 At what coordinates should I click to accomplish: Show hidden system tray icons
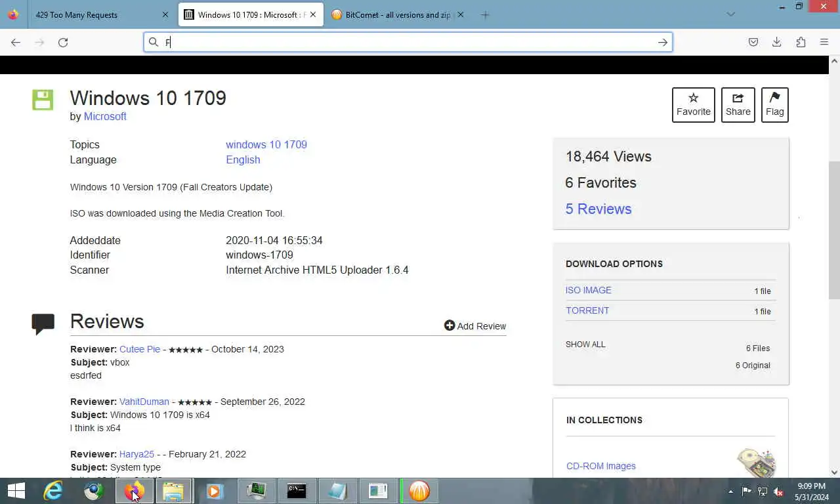[731, 492]
